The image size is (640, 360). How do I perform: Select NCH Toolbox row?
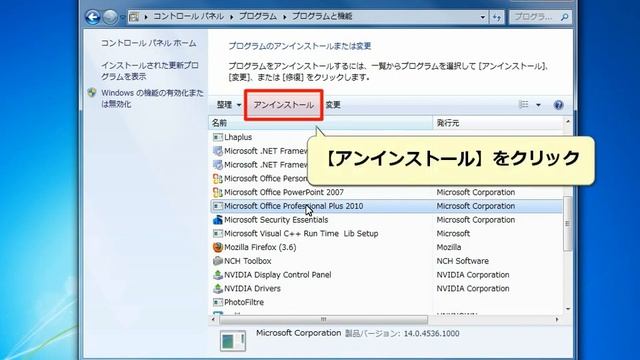pos(386,261)
